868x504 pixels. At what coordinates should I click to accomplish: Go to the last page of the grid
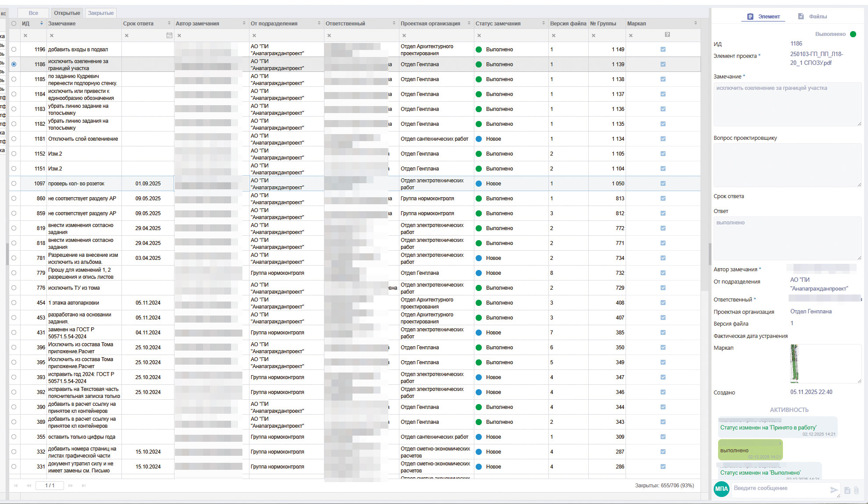pos(84,486)
